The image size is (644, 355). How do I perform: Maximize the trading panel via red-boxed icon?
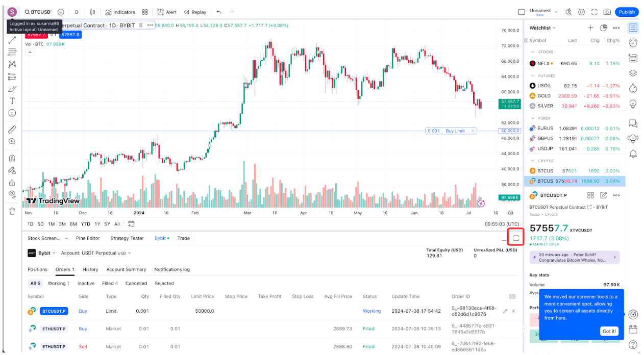(x=516, y=238)
